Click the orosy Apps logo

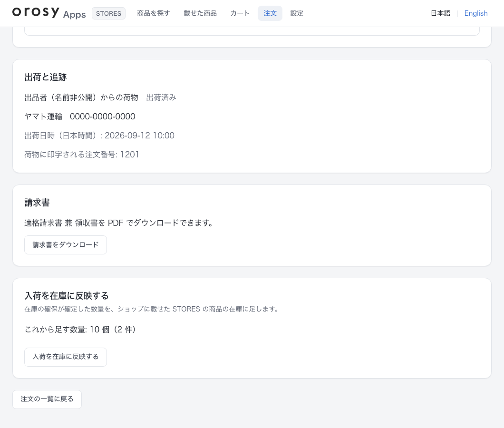(x=49, y=13)
